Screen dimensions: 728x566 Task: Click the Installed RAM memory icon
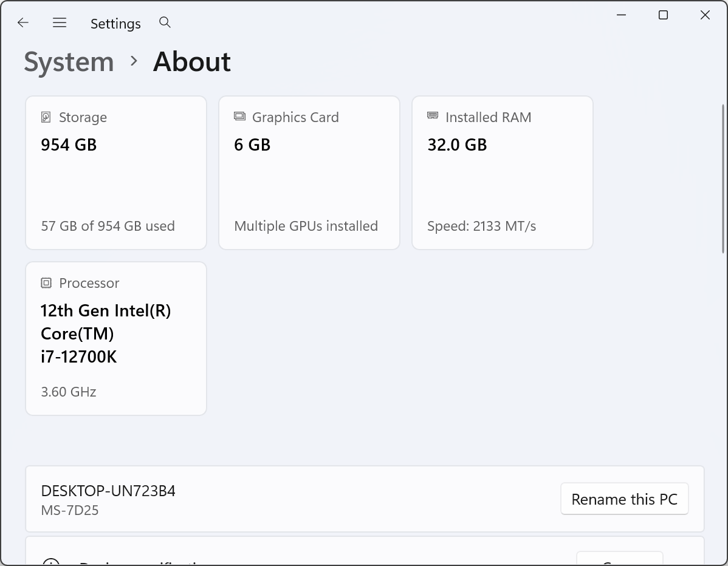pos(433,115)
